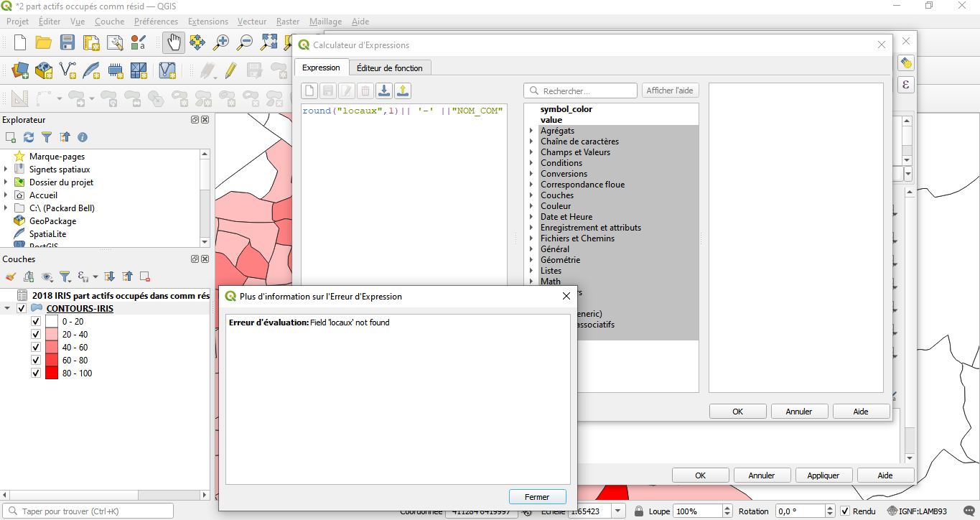This screenshot has width=980, height=520.
Task: Uncheck the 20 - 40 class
Action: (x=36, y=335)
